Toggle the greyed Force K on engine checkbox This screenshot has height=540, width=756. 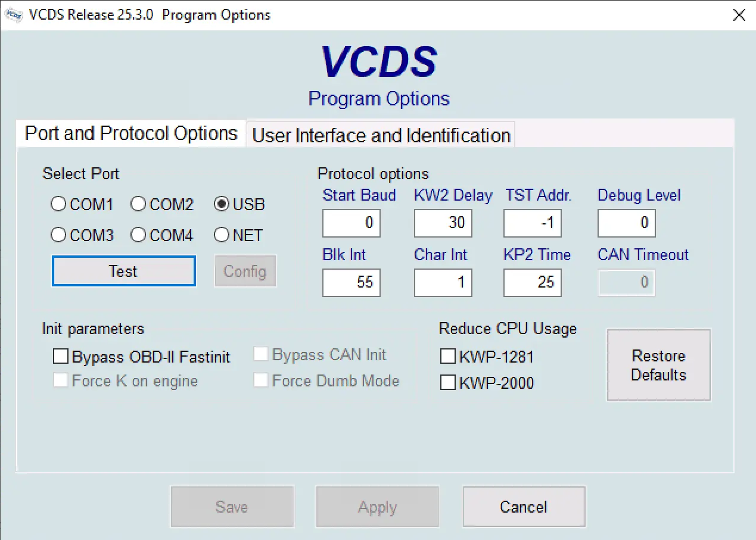tap(61, 380)
